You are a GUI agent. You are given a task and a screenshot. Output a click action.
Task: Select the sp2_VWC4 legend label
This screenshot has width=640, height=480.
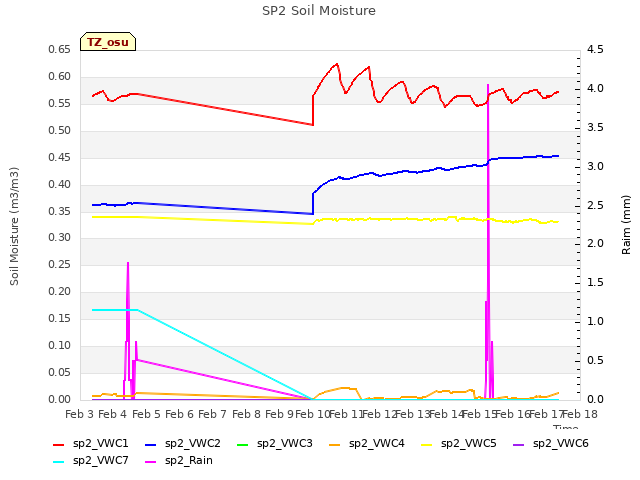(377, 444)
